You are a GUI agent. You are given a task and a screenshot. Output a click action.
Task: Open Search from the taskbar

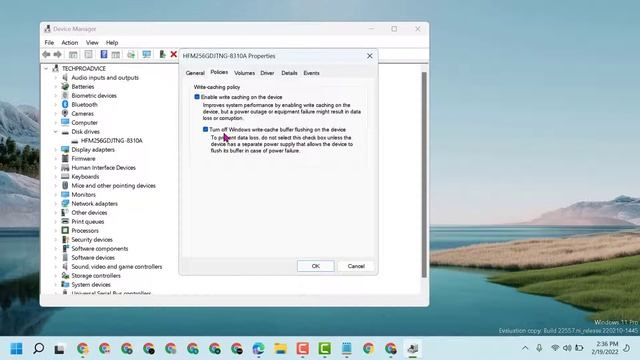coord(38,349)
